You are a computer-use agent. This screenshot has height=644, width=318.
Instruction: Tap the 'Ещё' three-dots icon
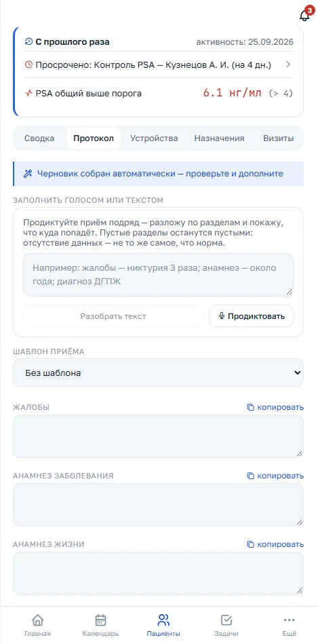(290, 620)
